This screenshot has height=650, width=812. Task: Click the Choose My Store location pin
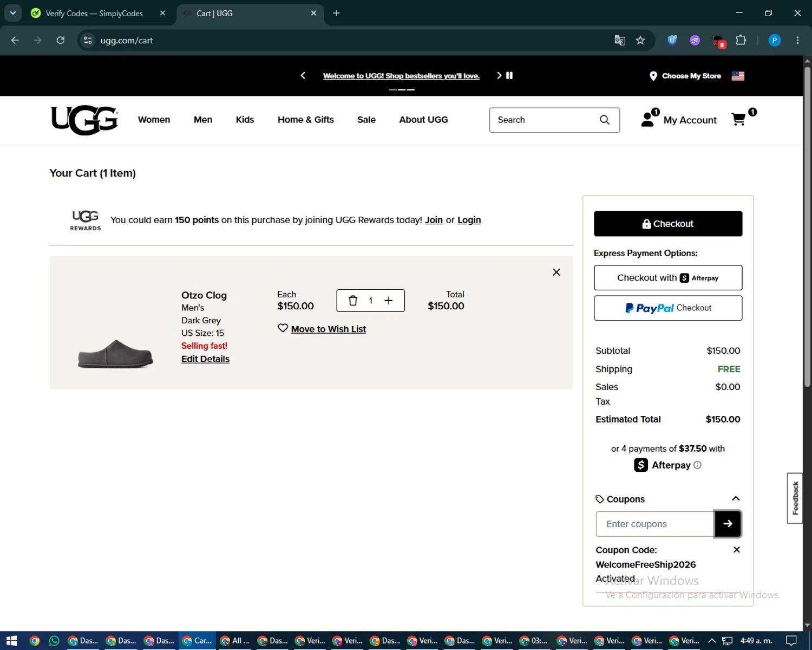coord(653,76)
